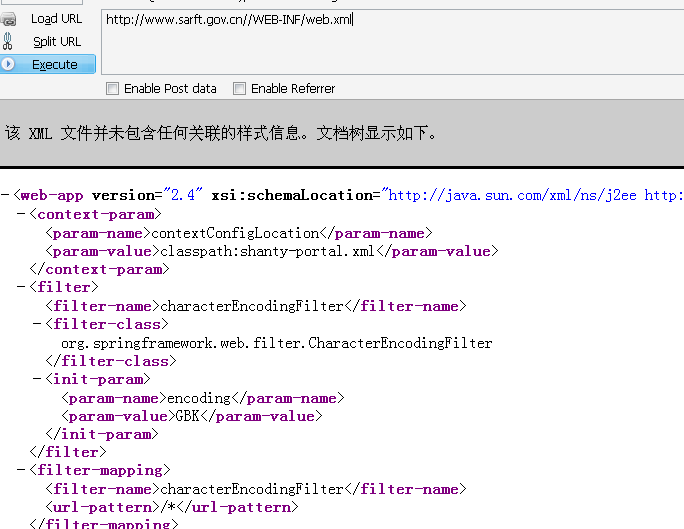Run the request with Execute button

pyautogui.click(x=48, y=64)
